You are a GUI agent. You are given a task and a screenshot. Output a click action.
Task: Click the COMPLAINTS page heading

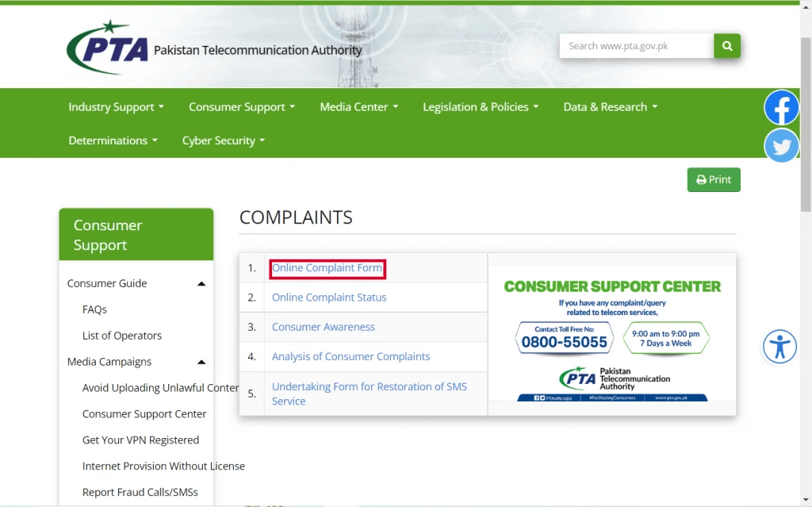tap(296, 217)
